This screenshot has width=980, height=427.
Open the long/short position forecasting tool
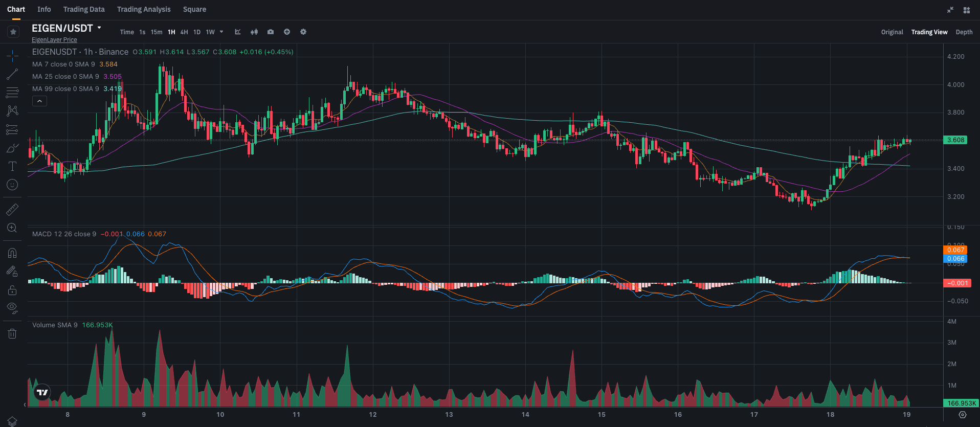pyautogui.click(x=12, y=129)
